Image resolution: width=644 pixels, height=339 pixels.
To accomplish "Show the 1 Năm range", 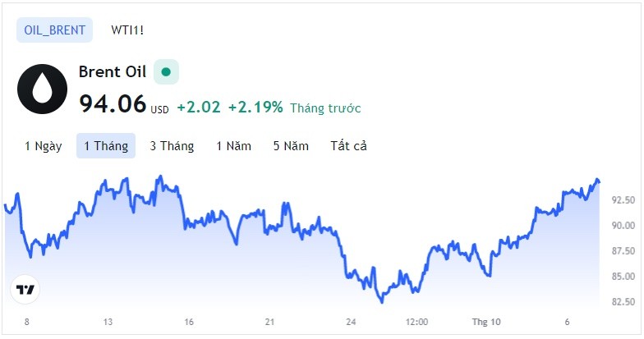I will [233, 146].
